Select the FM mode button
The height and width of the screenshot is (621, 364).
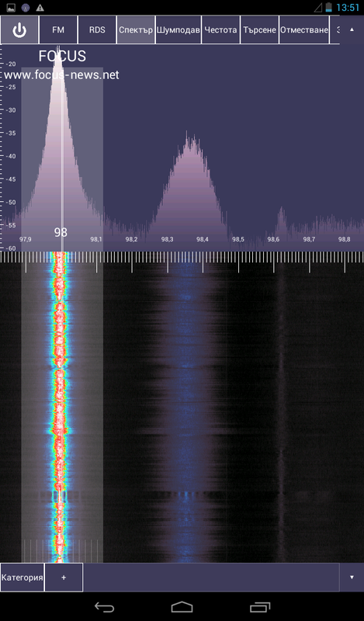(58, 30)
